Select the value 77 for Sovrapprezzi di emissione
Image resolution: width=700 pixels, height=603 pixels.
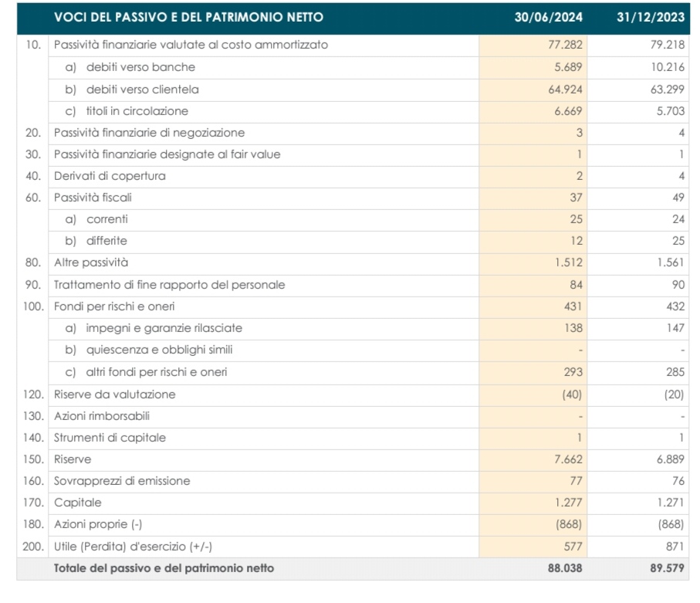click(576, 481)
